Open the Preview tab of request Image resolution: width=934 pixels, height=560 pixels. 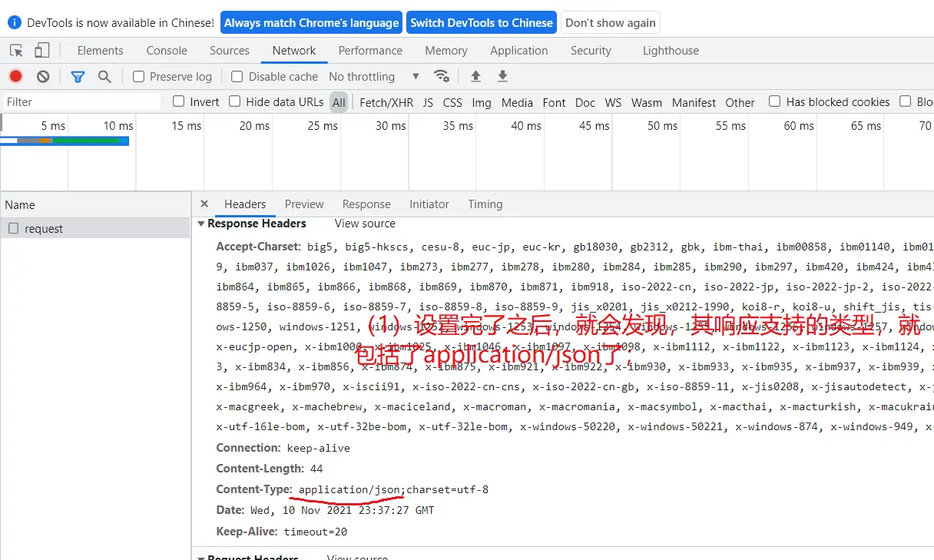pos(304,204)
